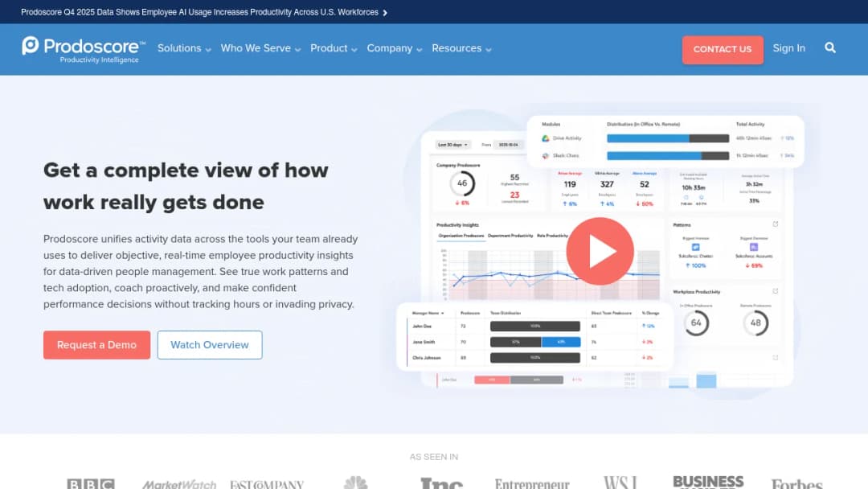The width and height of the screenshot is (868, 489).
Task: Click the Business Insider logo
Action: click(x=708, y=482)
